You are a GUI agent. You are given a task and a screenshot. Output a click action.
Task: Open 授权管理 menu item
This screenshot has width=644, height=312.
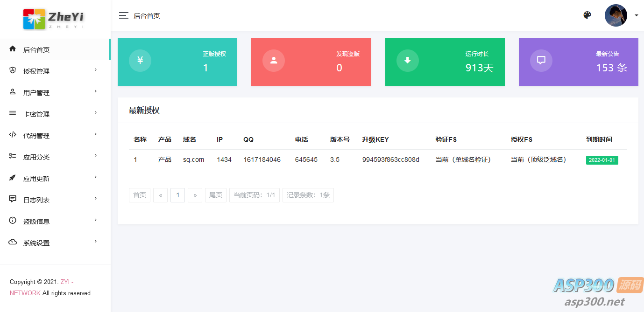click(55, 71)
